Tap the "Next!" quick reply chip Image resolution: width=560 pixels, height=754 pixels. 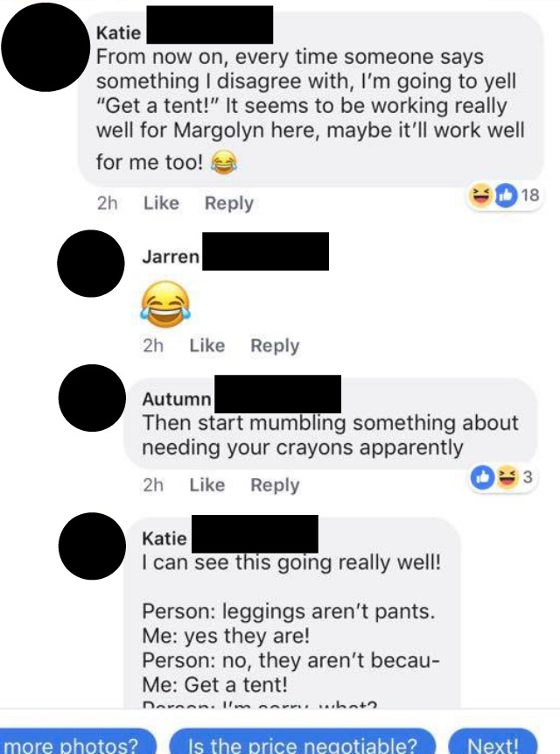point(493,741)
